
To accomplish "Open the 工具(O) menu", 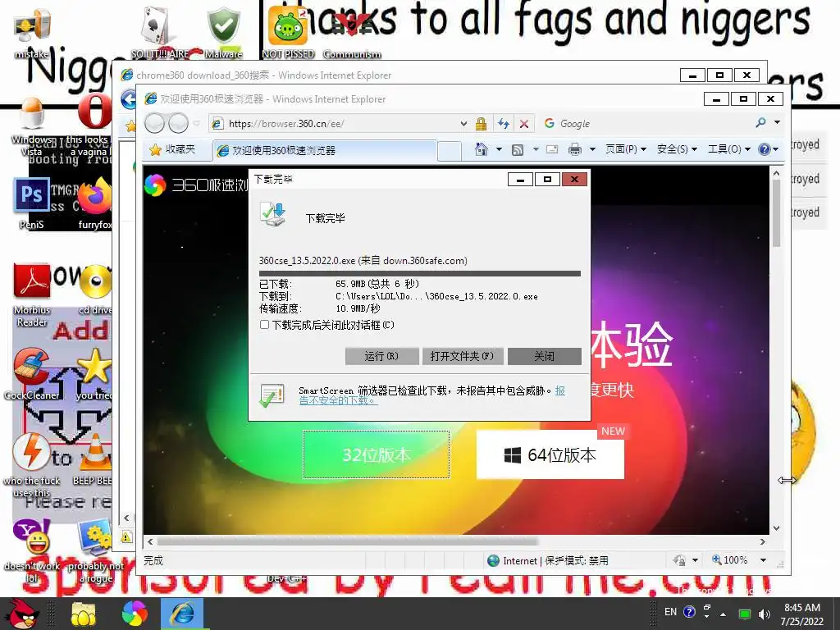I will (728, 149).
